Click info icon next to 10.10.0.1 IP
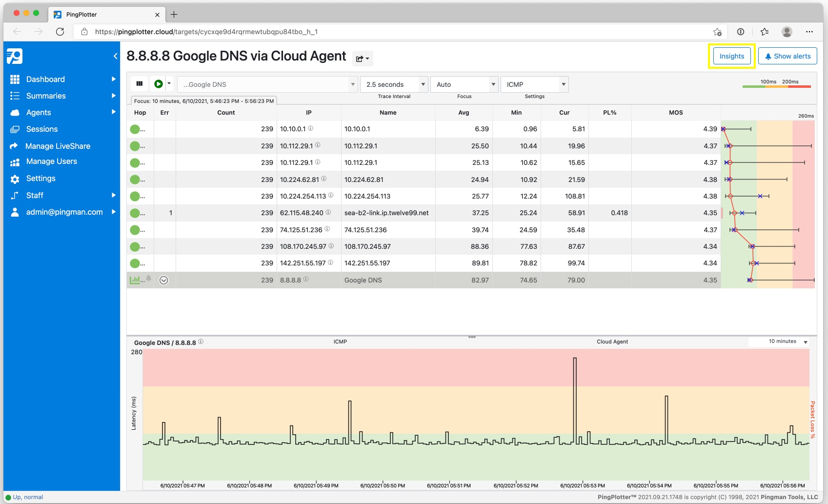828x504 pixels. coord(310,128)
